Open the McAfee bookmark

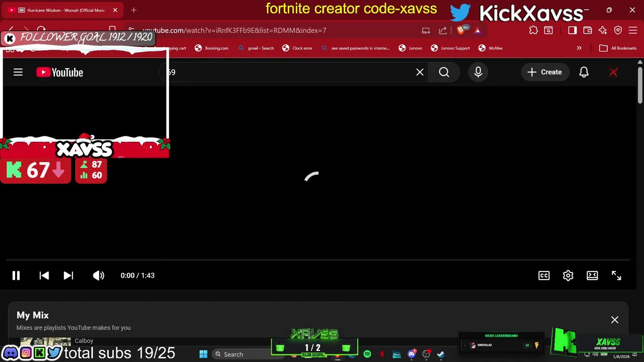coord(491,48)
